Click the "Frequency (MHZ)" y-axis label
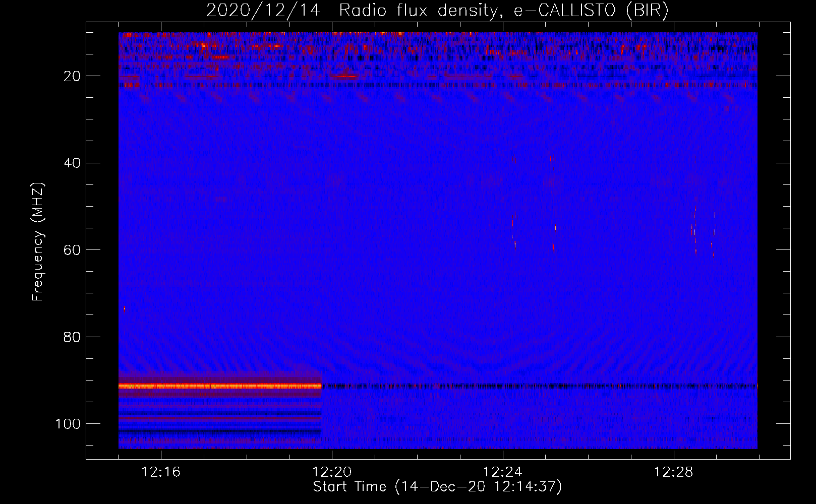816x504 pixels. pyautogui.click(x=38, y=241)
